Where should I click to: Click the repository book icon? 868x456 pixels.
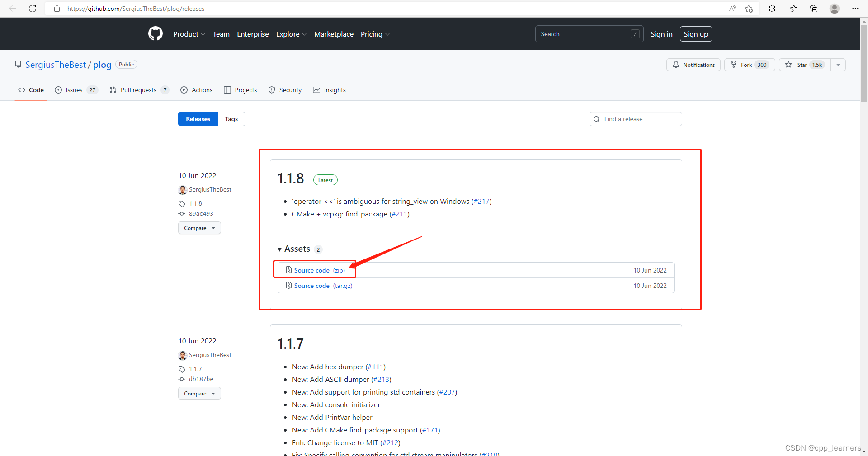pos(18,64)
